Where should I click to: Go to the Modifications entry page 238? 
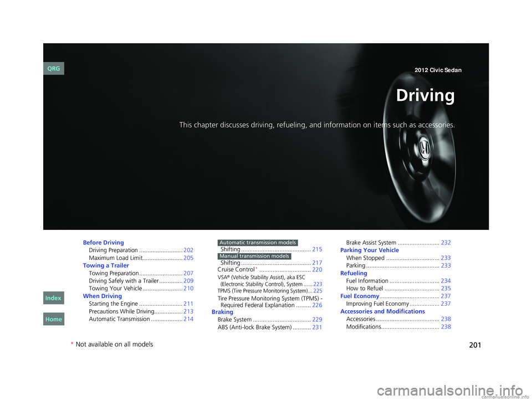point(398,327)
